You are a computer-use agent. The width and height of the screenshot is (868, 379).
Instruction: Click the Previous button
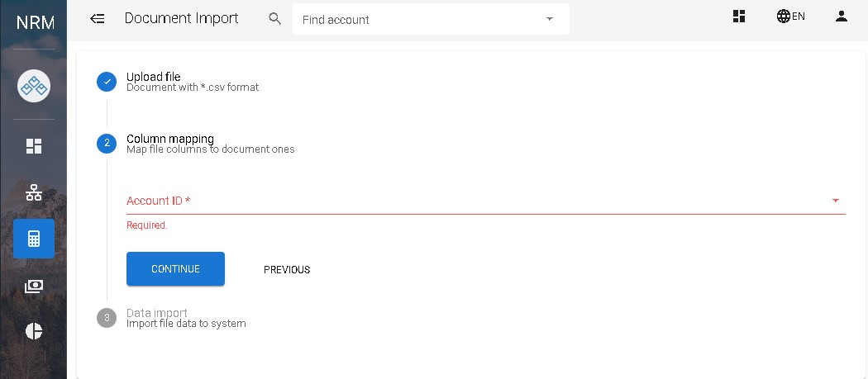[x=287, y=269]
